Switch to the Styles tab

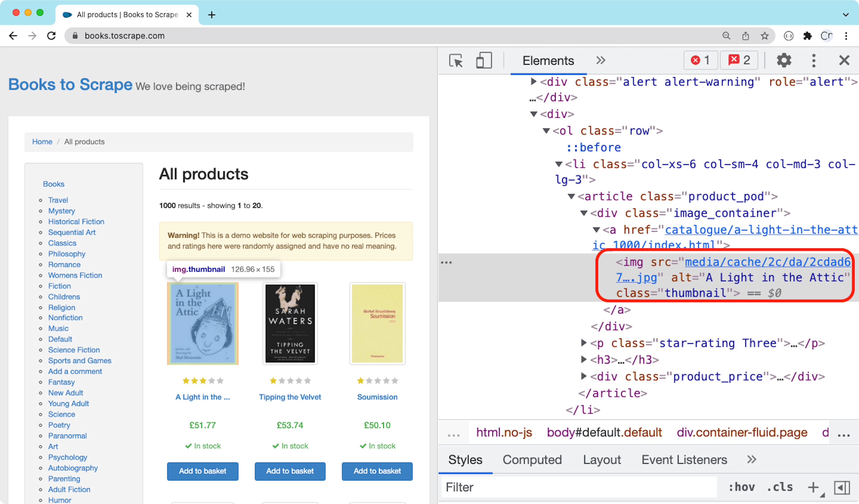465,460
